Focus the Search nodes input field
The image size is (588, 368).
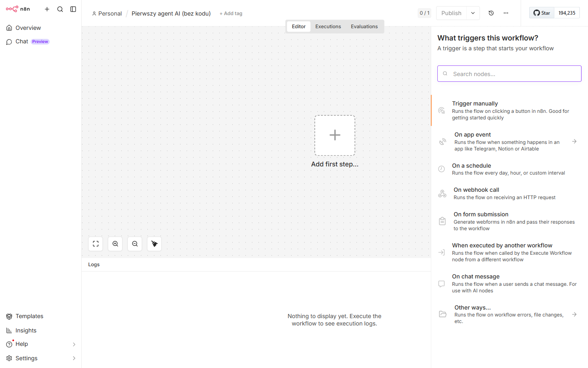click(x=509, y=74)
